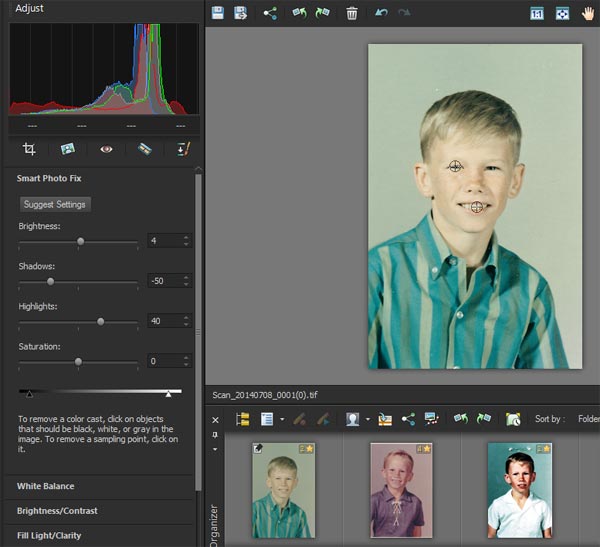Open the Share icon in top toolbar

pos(270,13)
